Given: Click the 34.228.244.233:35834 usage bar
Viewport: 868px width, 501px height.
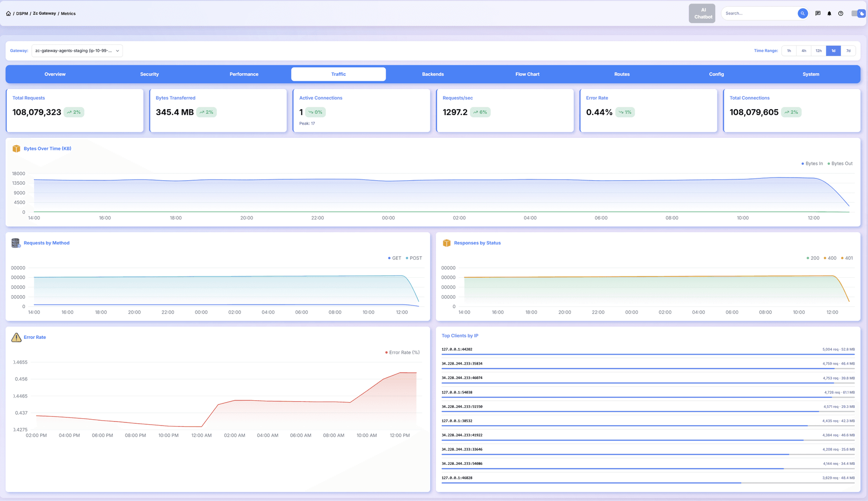Looking at the screenshot, I should (x=648, y=369).
